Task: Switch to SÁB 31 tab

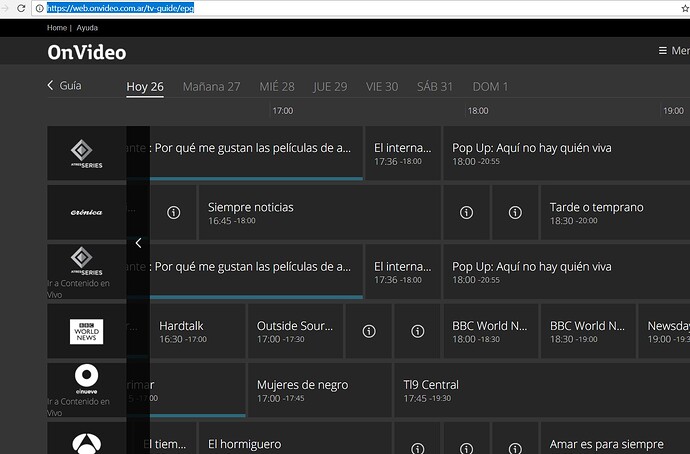Action: [435, 87]
